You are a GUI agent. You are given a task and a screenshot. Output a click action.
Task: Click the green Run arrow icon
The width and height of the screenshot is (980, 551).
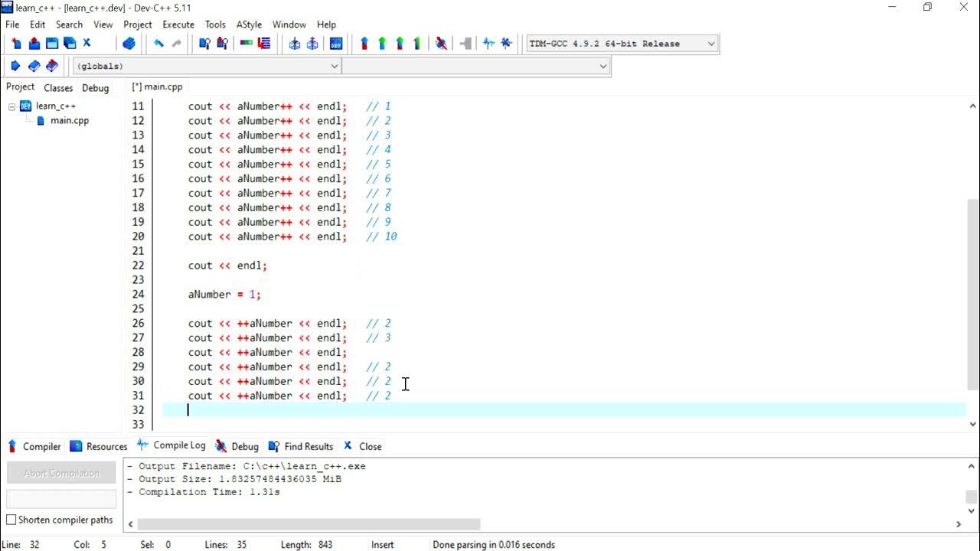[382, 44]
